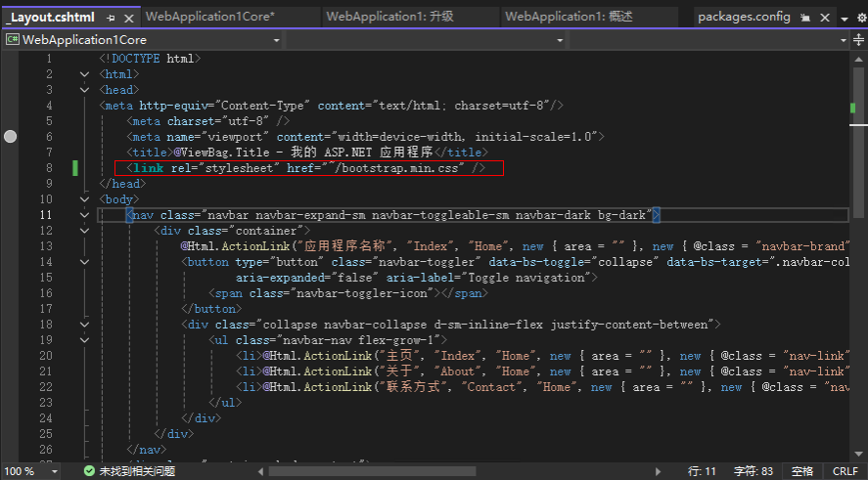The width and height of the screenshot is (868, 480).
Task: Open the WebApplication1Core project dropdown
Action: click(275, 39)
